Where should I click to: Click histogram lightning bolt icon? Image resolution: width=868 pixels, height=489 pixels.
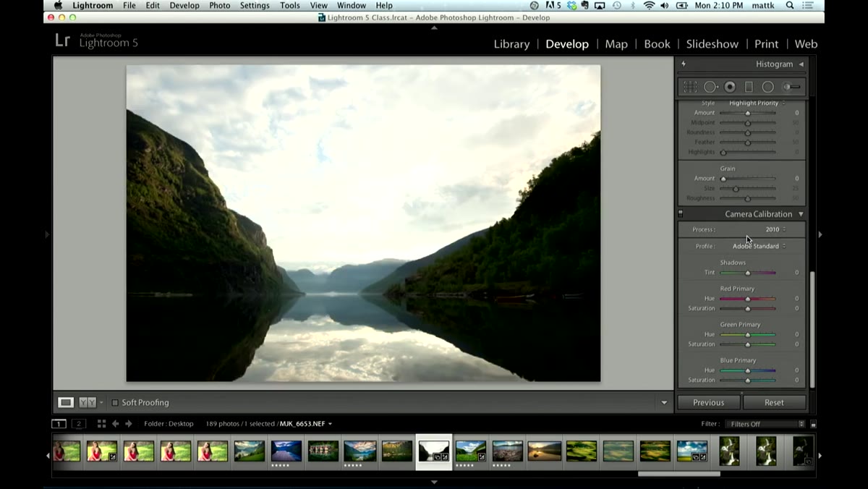point(684,64)
